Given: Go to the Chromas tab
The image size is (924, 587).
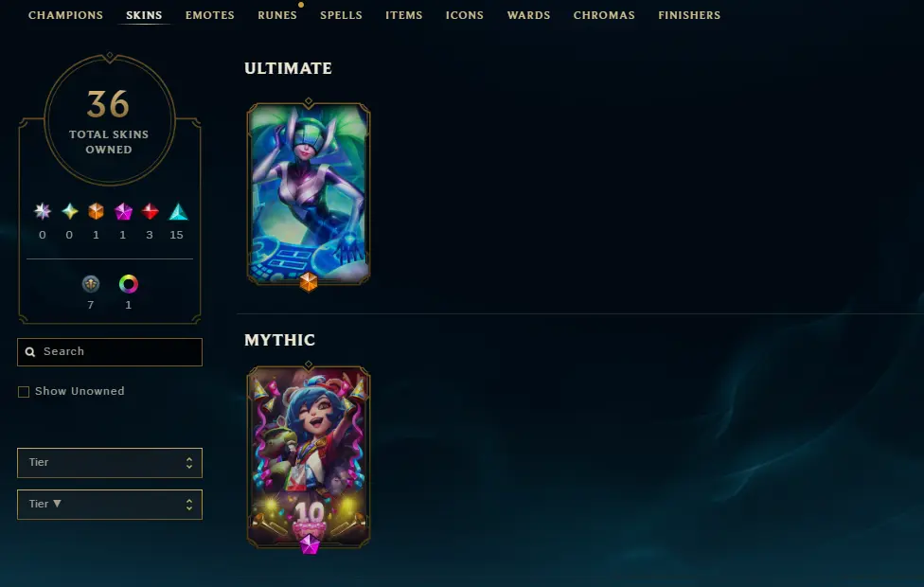Looking at the screenshot, I should (x=604, y=15).
